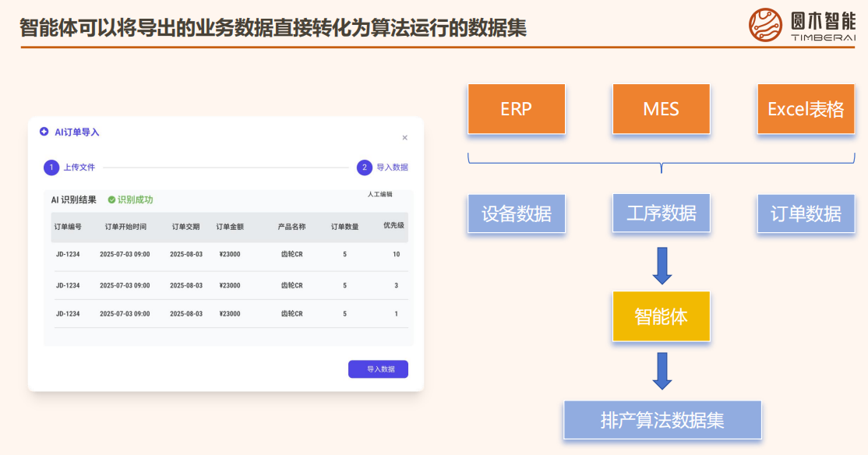Click the green 识别成功 checkmark icon
The height and width of the screenshot is (455, 868).
(111, 199)
